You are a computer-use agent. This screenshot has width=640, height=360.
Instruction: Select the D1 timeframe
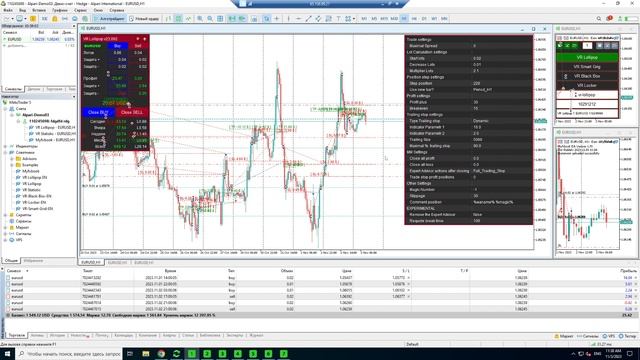[x=424, y=19]
